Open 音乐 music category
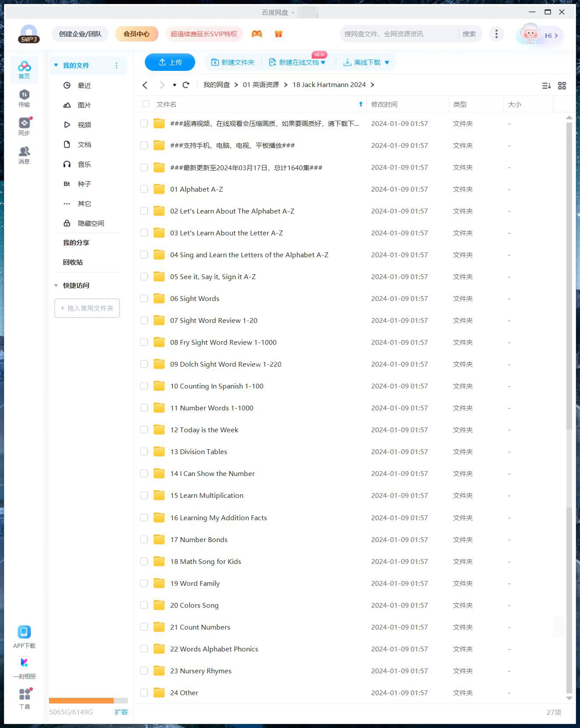580x728 pixels. coord(84,164)
